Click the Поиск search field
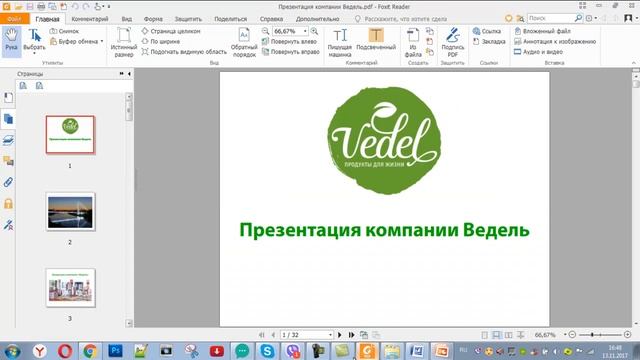This screenshot has width=640, height=360. point(550,18)
